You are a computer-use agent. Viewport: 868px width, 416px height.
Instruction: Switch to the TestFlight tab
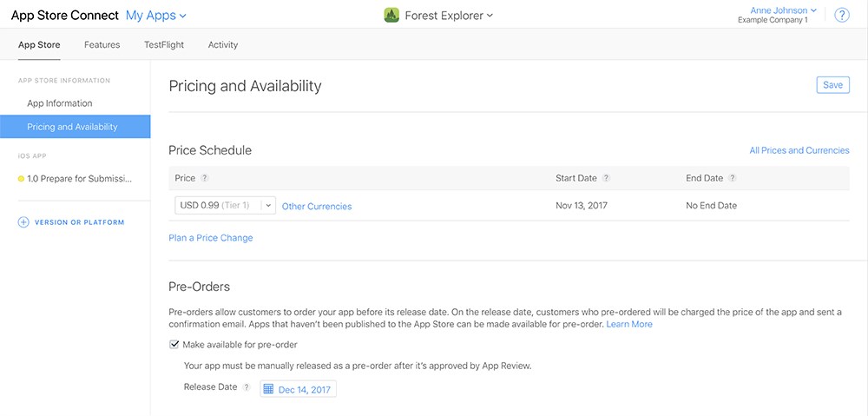click(x=164, y=45)
